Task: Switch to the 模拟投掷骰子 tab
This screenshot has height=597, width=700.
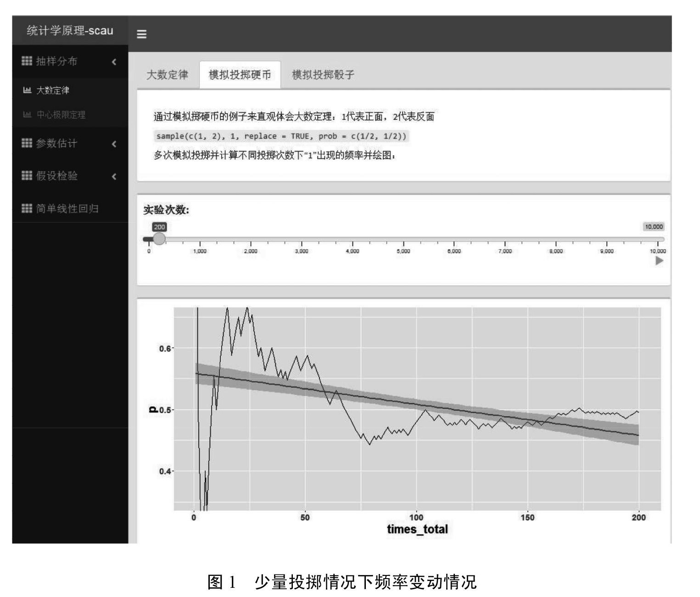Action: click(323, 75)
